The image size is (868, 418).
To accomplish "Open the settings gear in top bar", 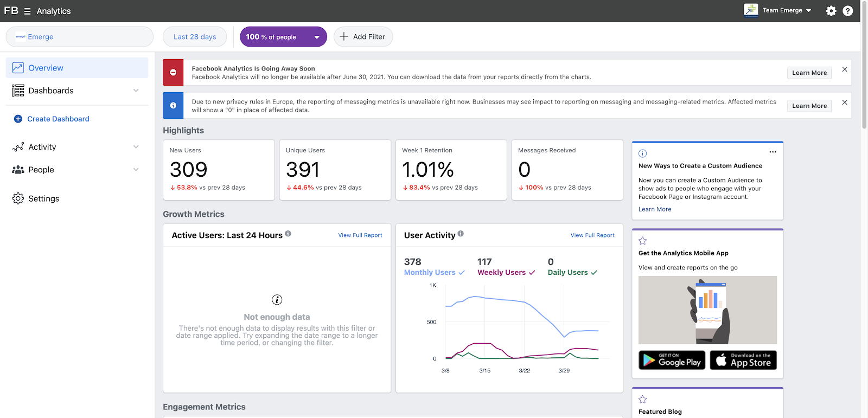I will [831, 11].
